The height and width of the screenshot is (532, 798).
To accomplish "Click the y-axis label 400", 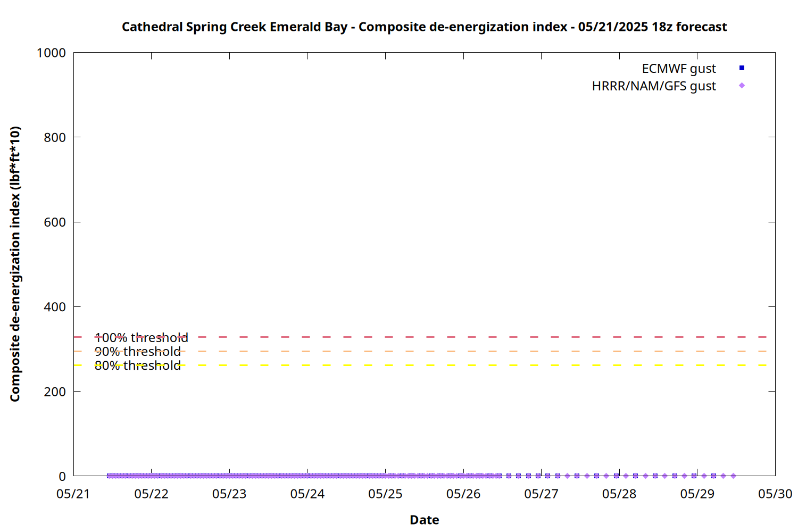I will (55, 307).
